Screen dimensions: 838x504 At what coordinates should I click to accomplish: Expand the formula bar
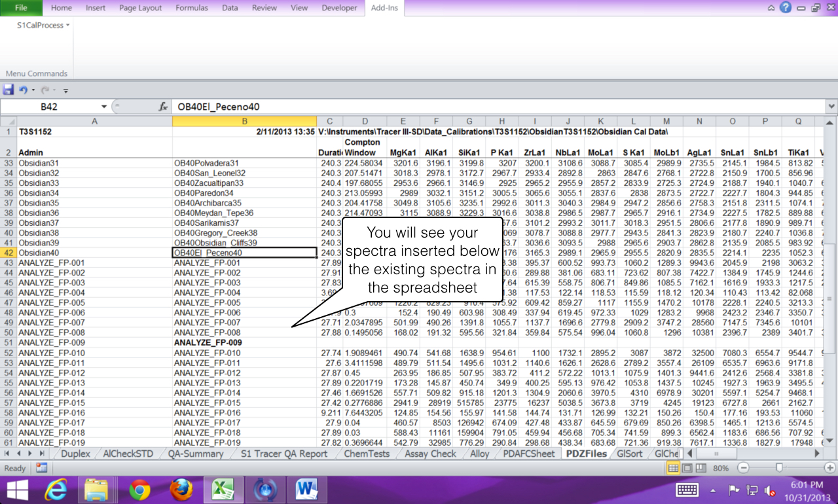coord(831,107)
